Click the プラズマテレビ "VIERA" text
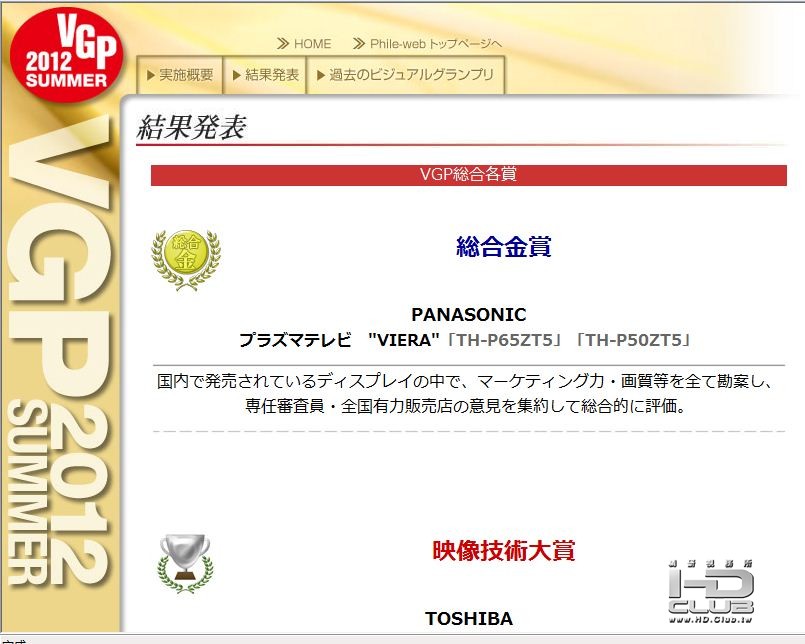This screenshot has height=644, width=805. [339, 340]
